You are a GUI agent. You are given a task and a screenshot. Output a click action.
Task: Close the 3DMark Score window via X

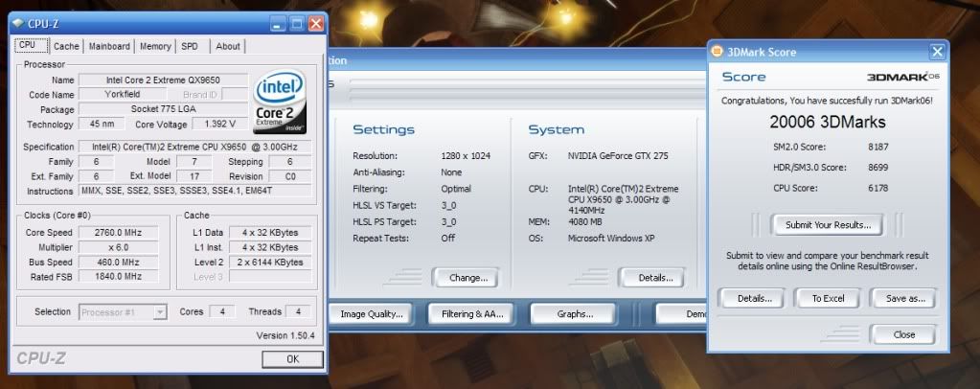click(x=937, y=52)
